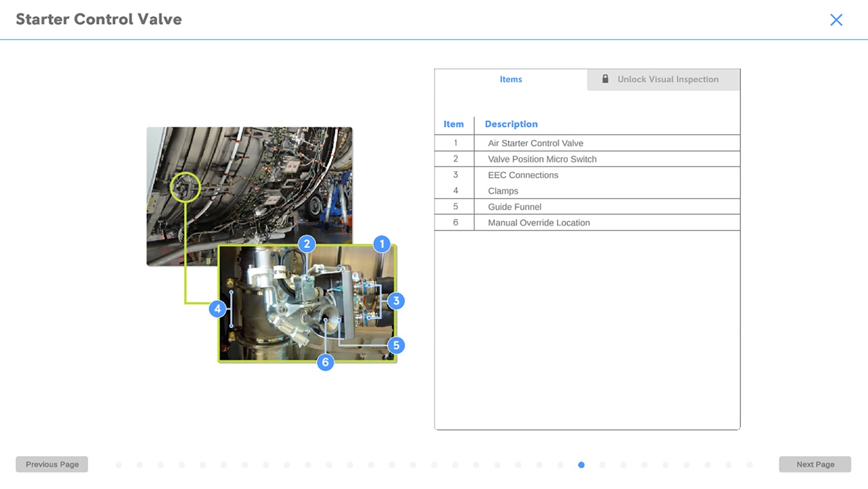Screen dimensions: 868x489
Task: Select callout marker 4 for clamps
Action: coord(217,309)
